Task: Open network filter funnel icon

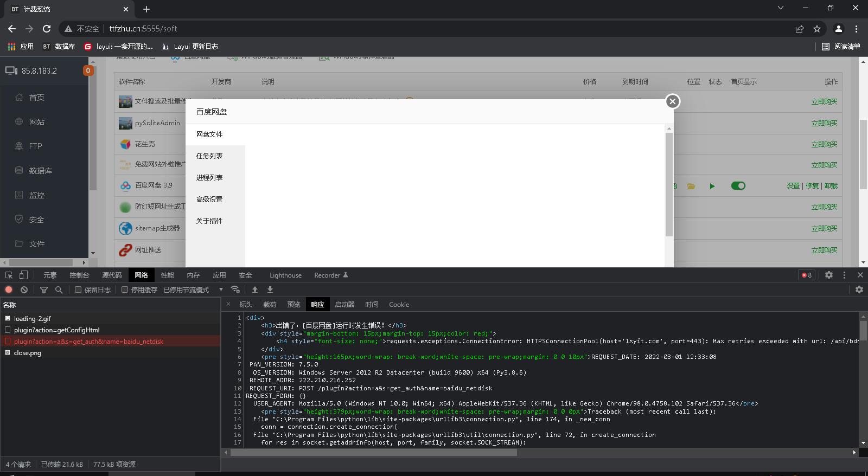Action: [x=44, y=290]
